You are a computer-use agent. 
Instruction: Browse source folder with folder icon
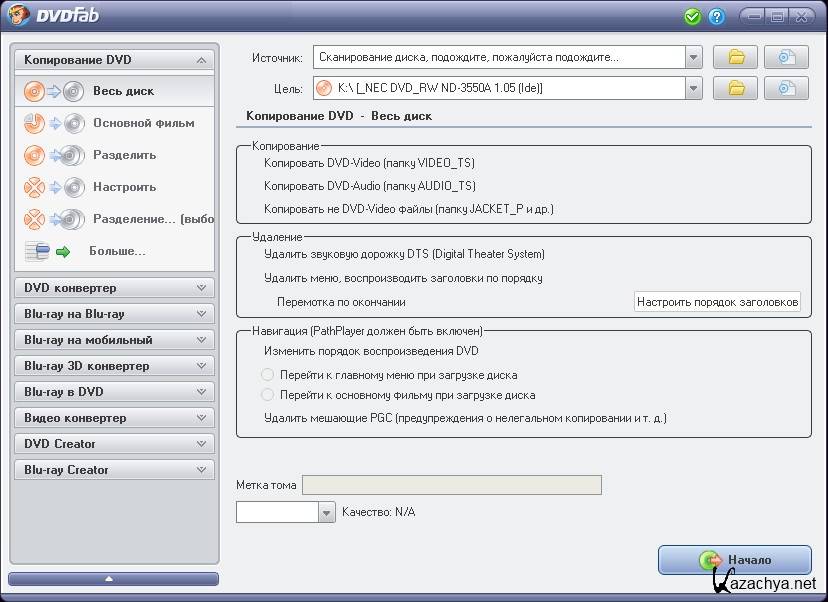tap(735, 58)
